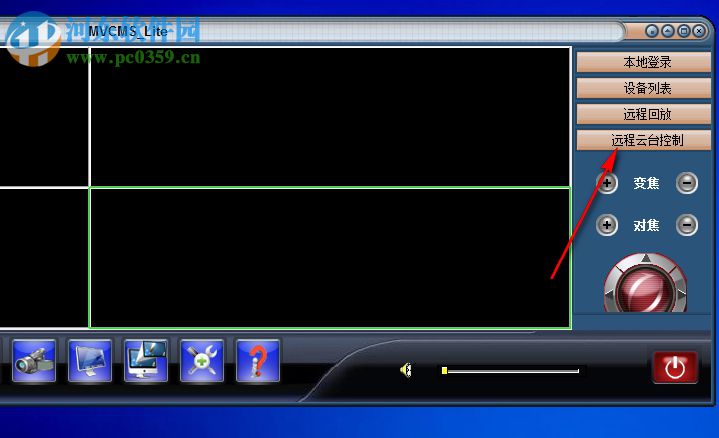Click the volume slider track

tap(513, 371)
